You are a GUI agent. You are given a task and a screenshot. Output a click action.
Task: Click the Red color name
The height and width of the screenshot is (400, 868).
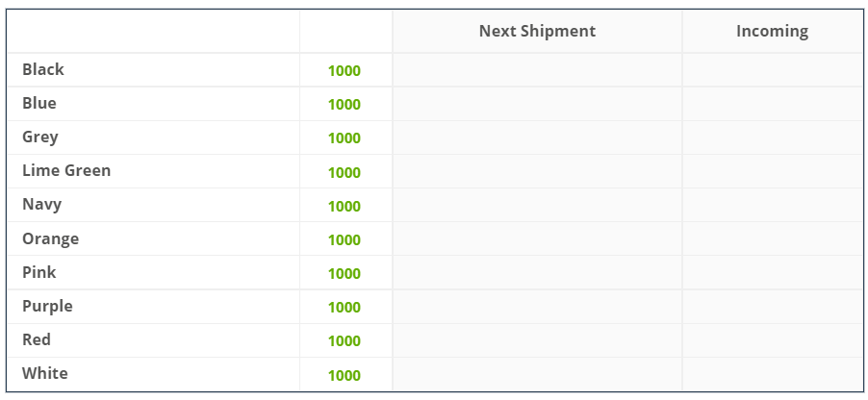[37, 339]
